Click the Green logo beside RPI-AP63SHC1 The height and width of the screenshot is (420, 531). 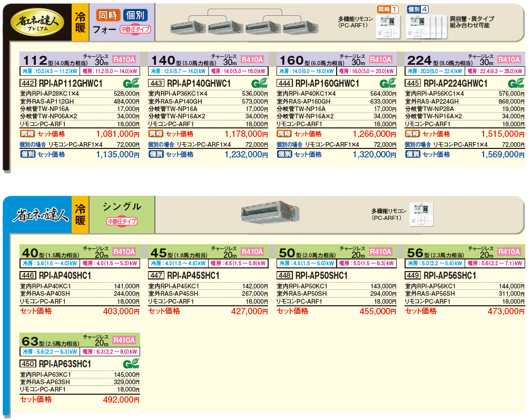[x=131, y=364]
